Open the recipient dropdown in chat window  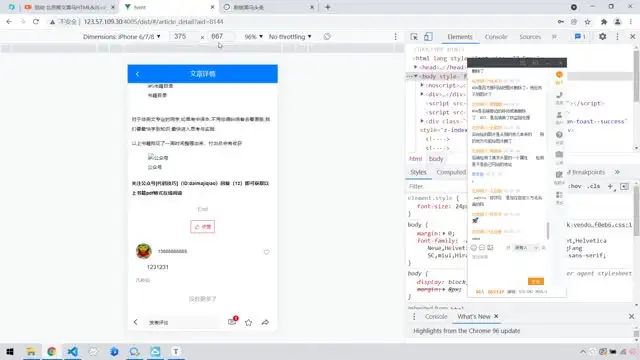526,248
